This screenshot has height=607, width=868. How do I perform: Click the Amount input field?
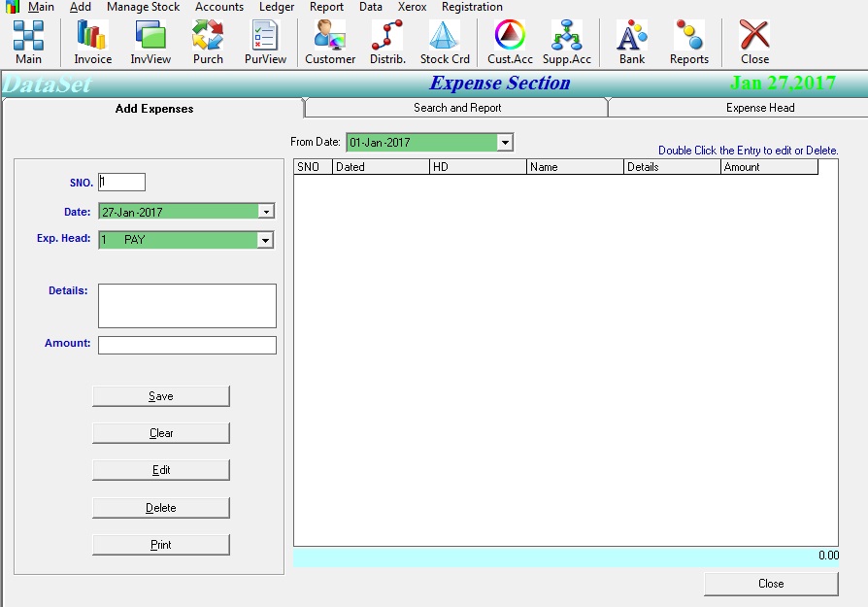(x=187, y=345)
